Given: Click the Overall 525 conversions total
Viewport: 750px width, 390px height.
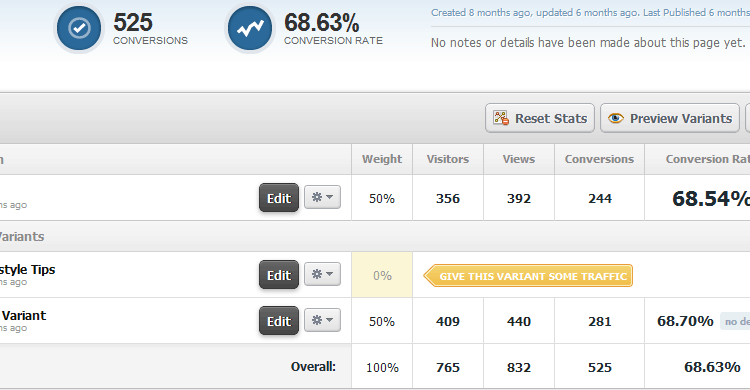Looking at the screenshot, I should (x=600, y=368).
